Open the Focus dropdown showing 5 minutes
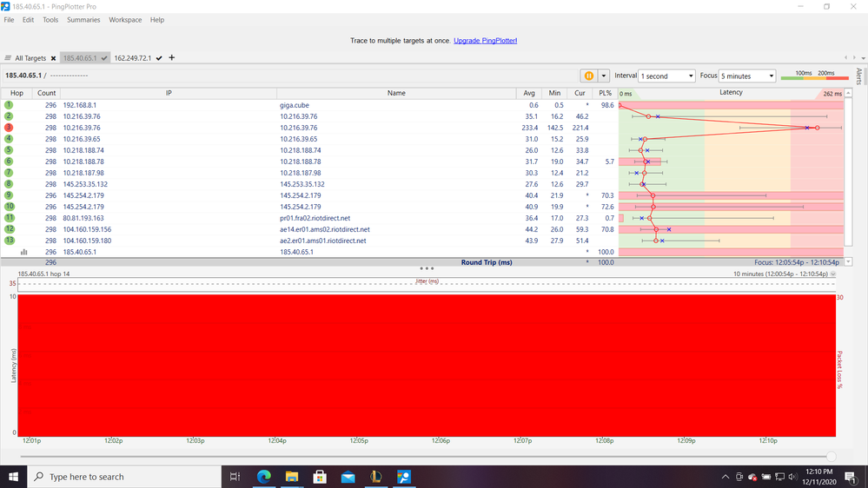The image size is (868, 488). click(746, 76)
